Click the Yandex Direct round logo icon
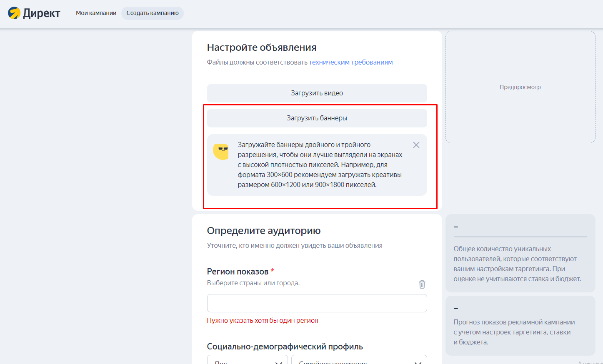 14,13
